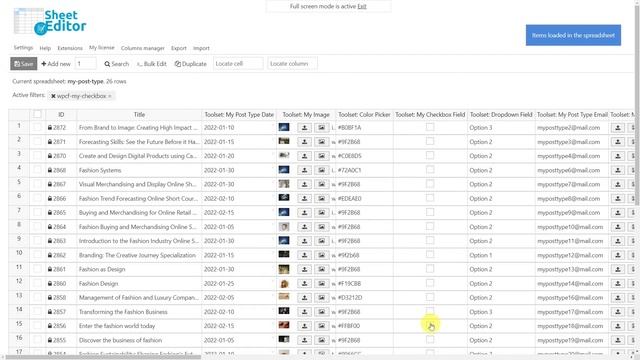Click upload icon for row 2866 image
Image resolution: width=640 pixels, height=360 pixels.
tap(304, 198)
